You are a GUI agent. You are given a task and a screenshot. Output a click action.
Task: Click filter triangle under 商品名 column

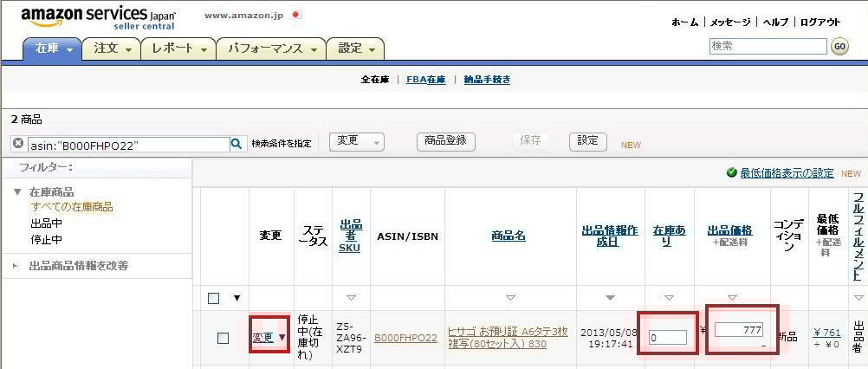[509, 298]
